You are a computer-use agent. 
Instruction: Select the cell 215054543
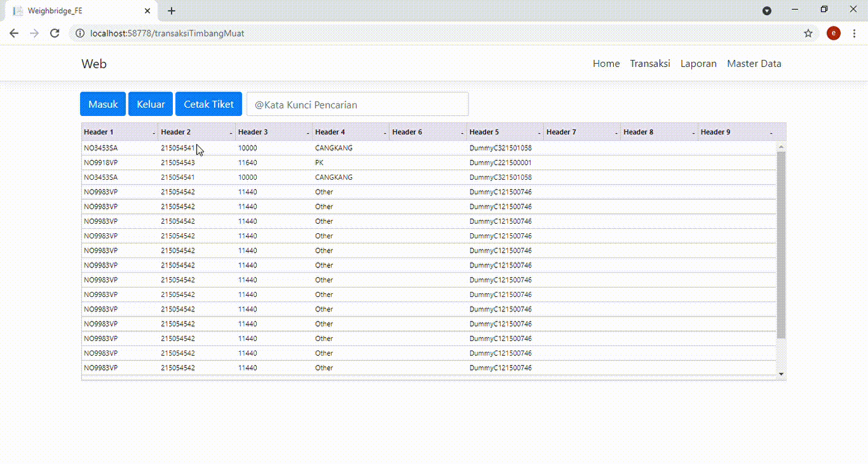tap(197, 163)
